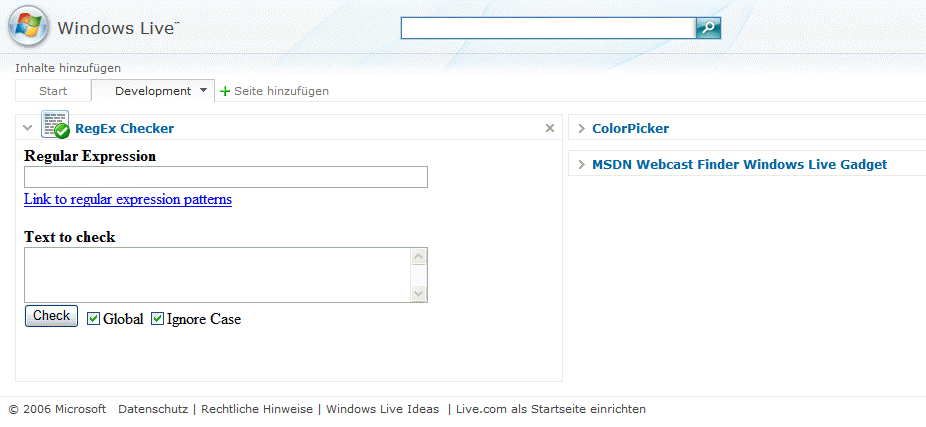The height and width of the screenshot is (427, 926).
Task: Toggle the Ignore Case checkbox
Action: pyautogui.click(x=157, y=319)
